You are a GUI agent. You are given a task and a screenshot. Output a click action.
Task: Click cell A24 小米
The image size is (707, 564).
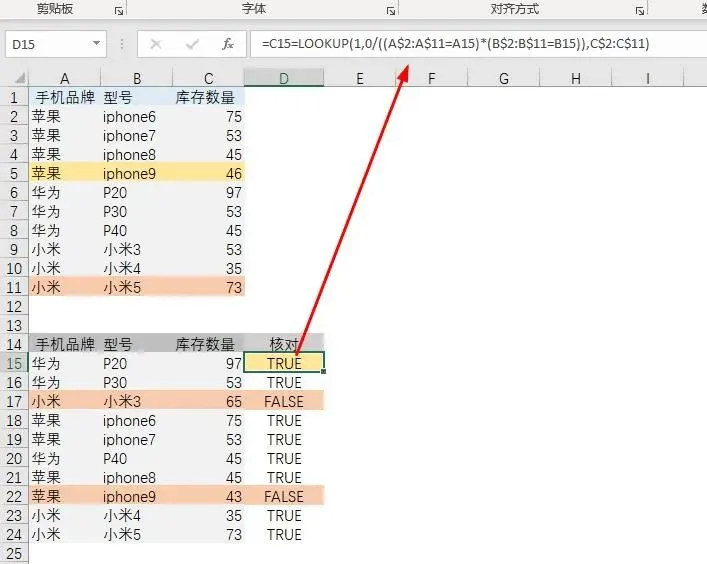[64, 534]
